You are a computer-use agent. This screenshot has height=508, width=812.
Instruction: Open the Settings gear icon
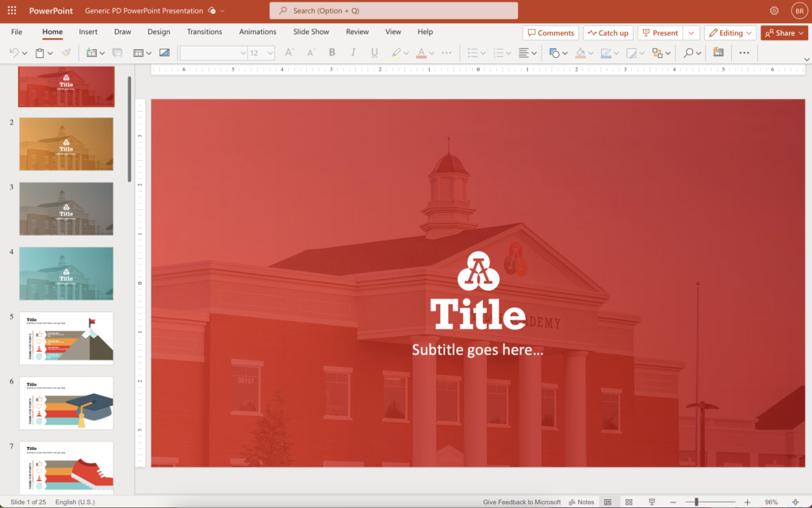coord(774,10)
